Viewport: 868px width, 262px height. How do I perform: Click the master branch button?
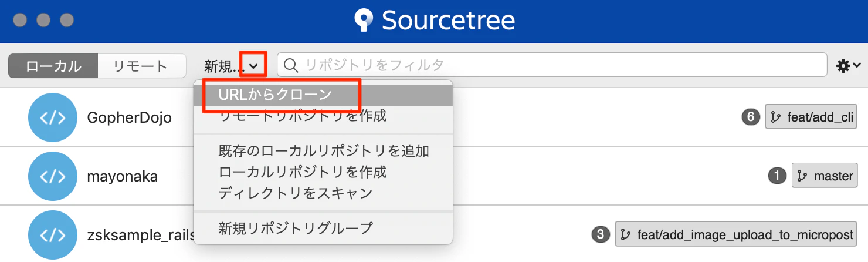(x=825, y=176)
